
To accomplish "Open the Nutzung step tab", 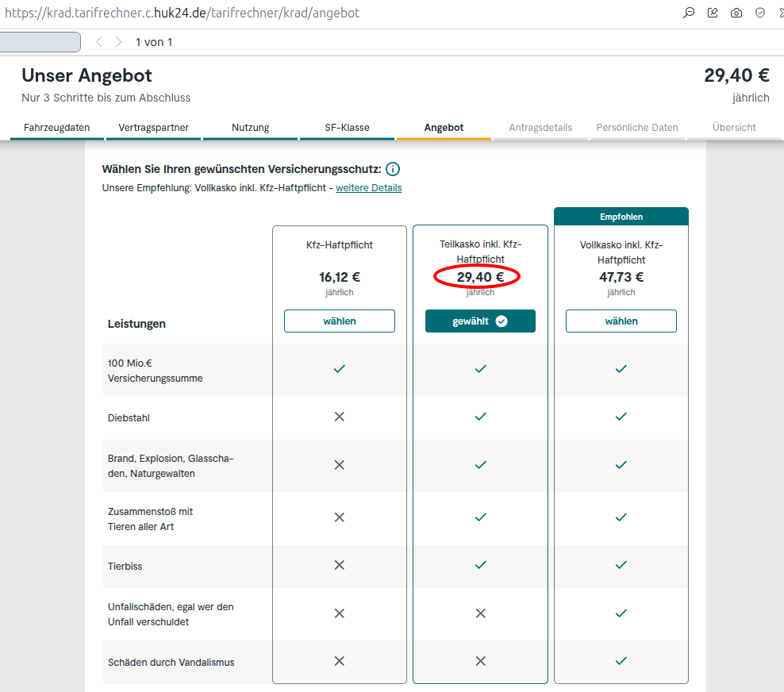I will coord(250,128).
